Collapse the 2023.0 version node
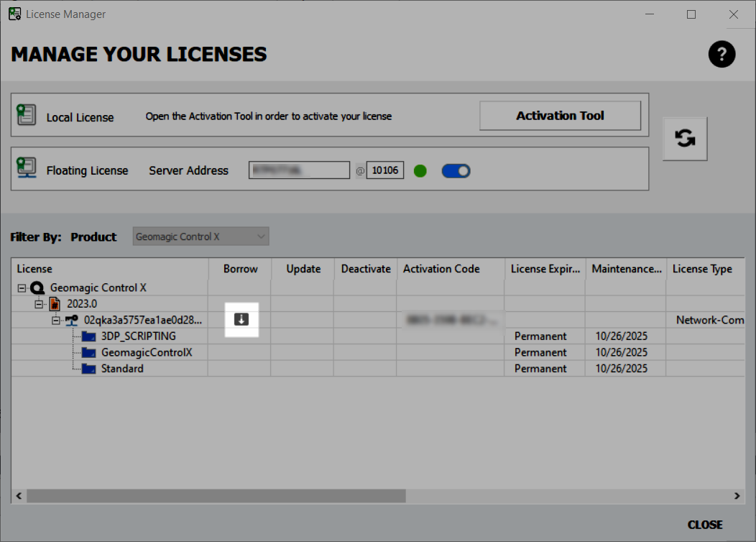Viewport: 756px width, 542px height. click(39, 303)
